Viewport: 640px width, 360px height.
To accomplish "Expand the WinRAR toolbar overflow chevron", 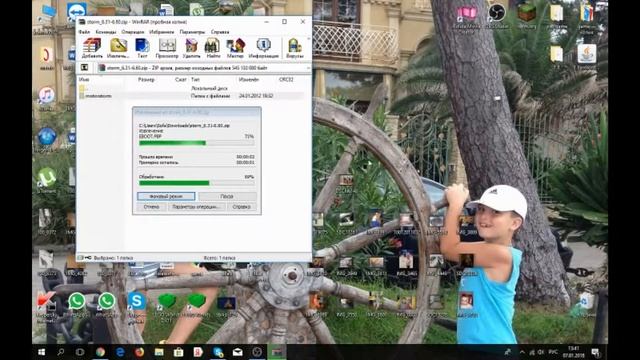I will [308, 39].
